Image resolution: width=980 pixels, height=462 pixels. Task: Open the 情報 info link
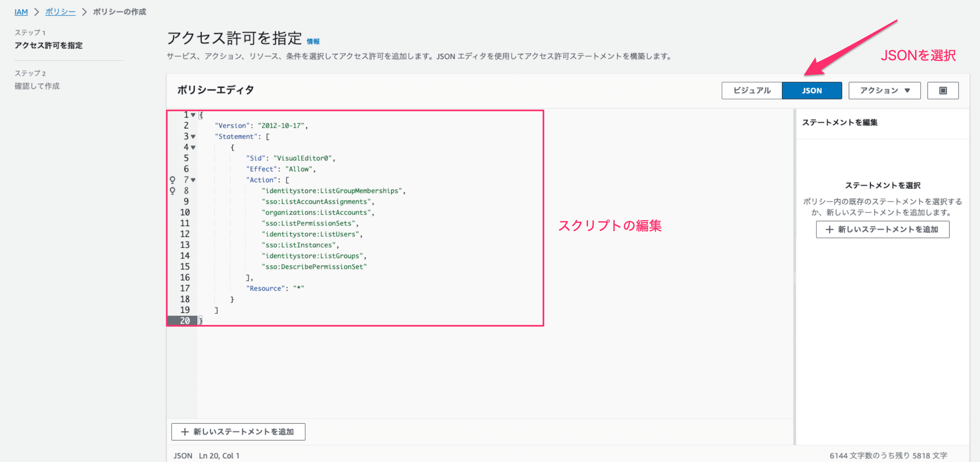pyautogui.click(x=313, y=41)
